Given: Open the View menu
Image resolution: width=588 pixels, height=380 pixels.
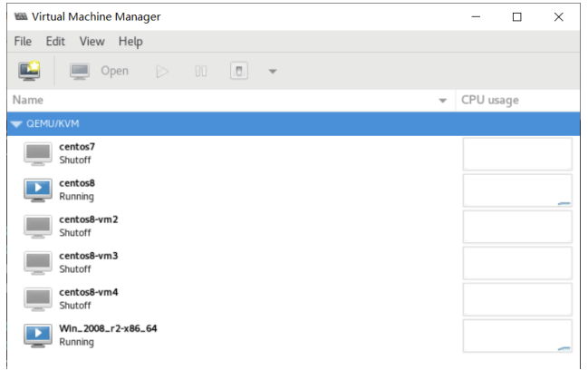Looking at the screenshot, I should [92, 41].
